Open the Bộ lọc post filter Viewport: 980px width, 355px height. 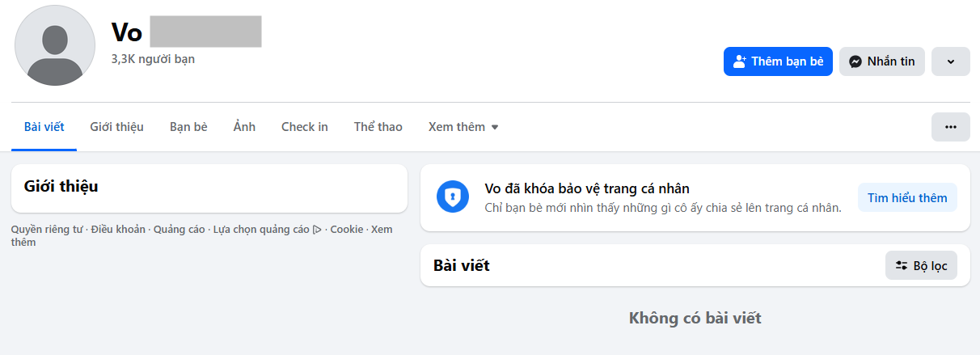(921, 265)
